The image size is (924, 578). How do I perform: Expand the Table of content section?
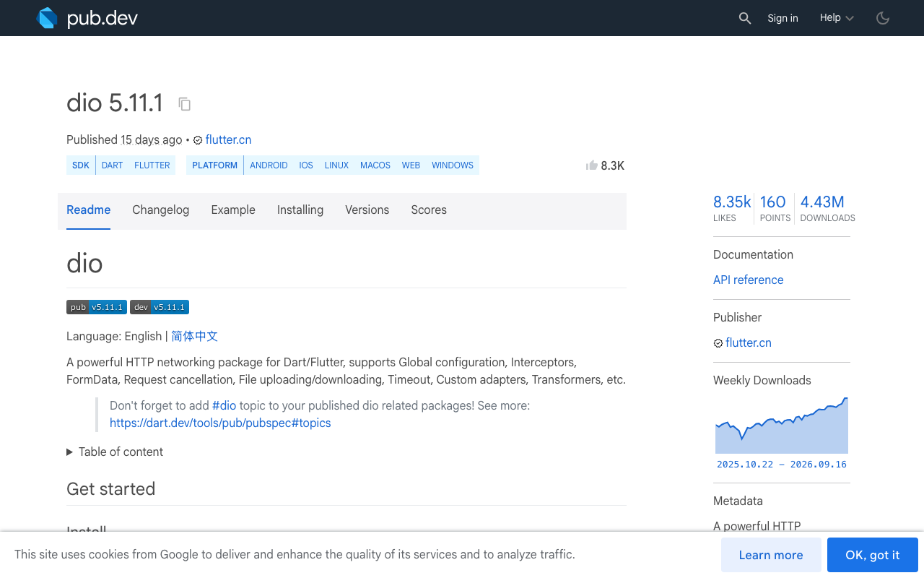click(115, 452)
